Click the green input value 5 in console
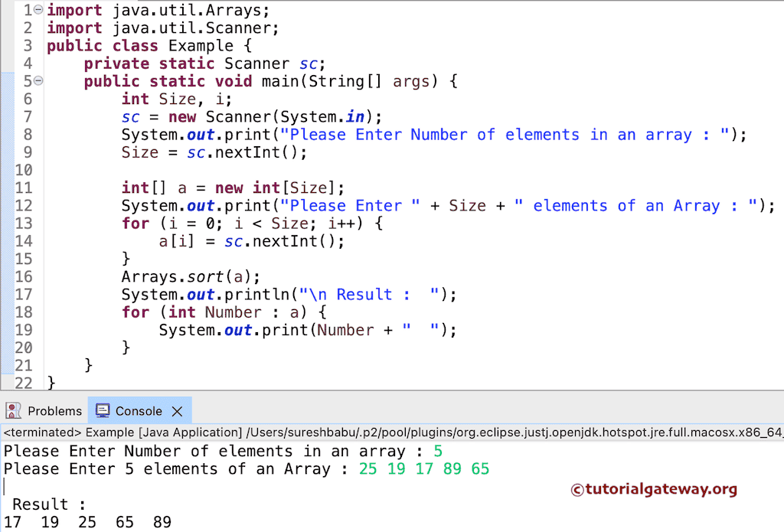 [438, 451]
